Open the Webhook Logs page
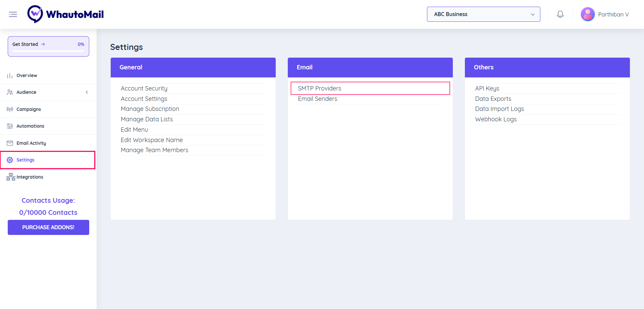The height and width of the screenshot is (309, 644). pyautogui.click(x=495, y=119)
